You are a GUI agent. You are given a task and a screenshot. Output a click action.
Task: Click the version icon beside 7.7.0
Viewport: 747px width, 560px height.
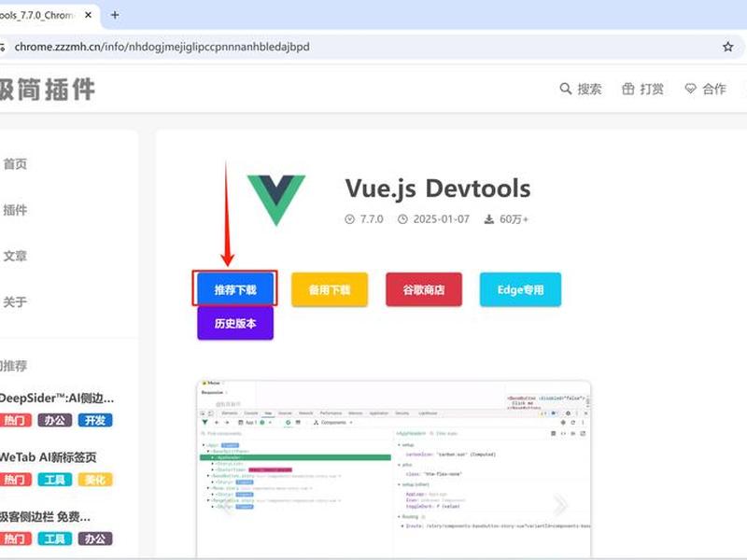point(349,219)
